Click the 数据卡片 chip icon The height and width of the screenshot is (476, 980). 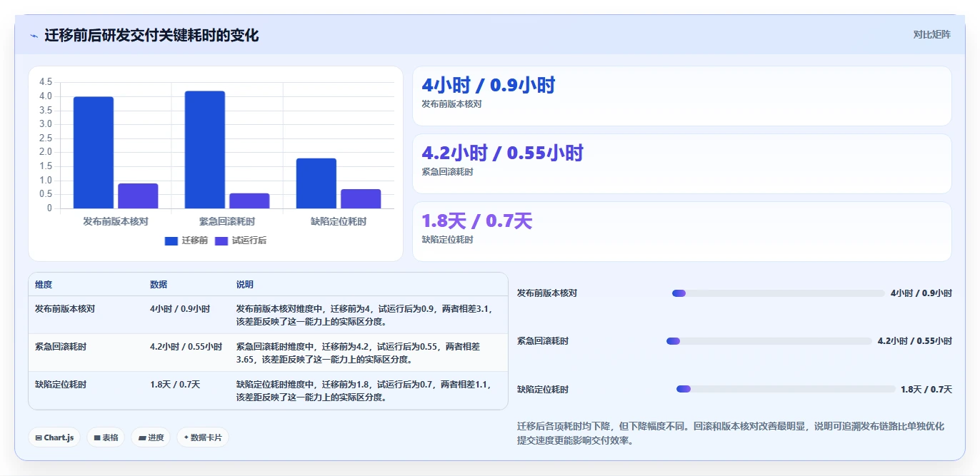(186, 437)
